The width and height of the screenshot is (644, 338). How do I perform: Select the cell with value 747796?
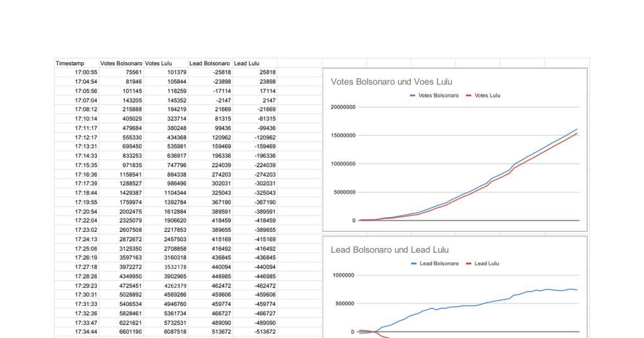click(x=166, y=165)
